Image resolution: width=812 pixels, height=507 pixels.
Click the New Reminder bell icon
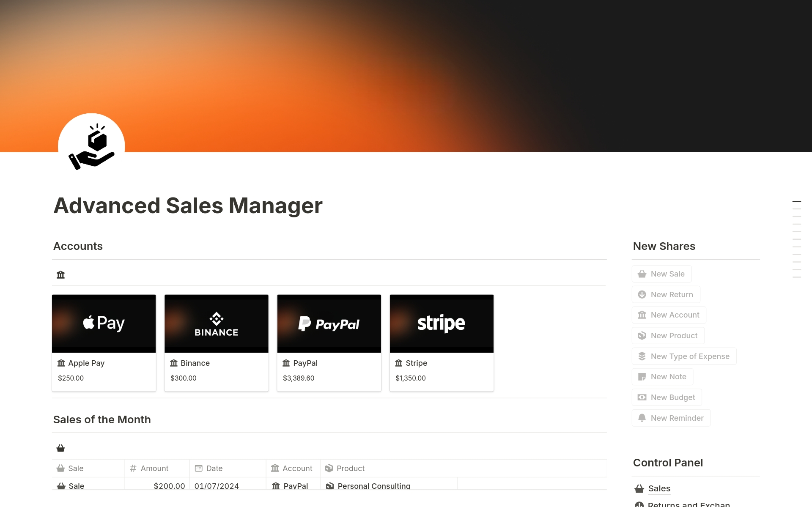642,418
